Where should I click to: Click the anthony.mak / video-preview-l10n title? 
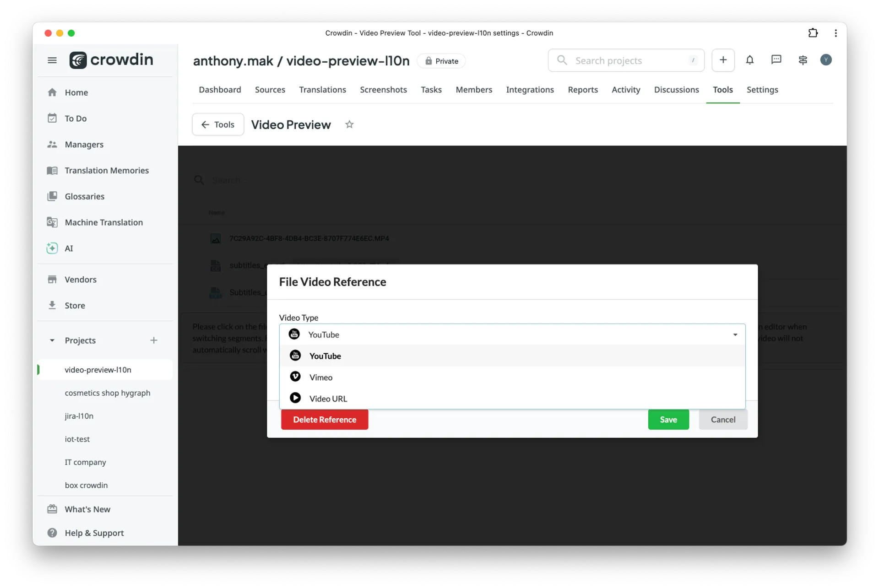tap(301, 61)
